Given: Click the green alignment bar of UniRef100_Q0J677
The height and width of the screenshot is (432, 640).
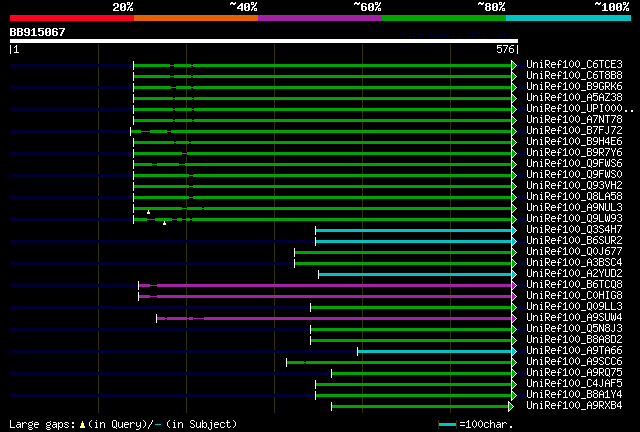Looking at the screenshot, I should click(403, 253).
